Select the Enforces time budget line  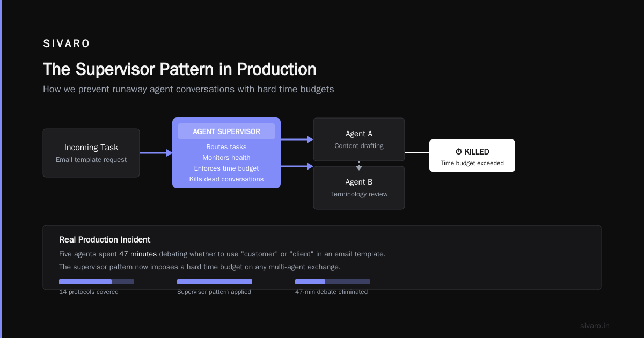coord(226,168)
